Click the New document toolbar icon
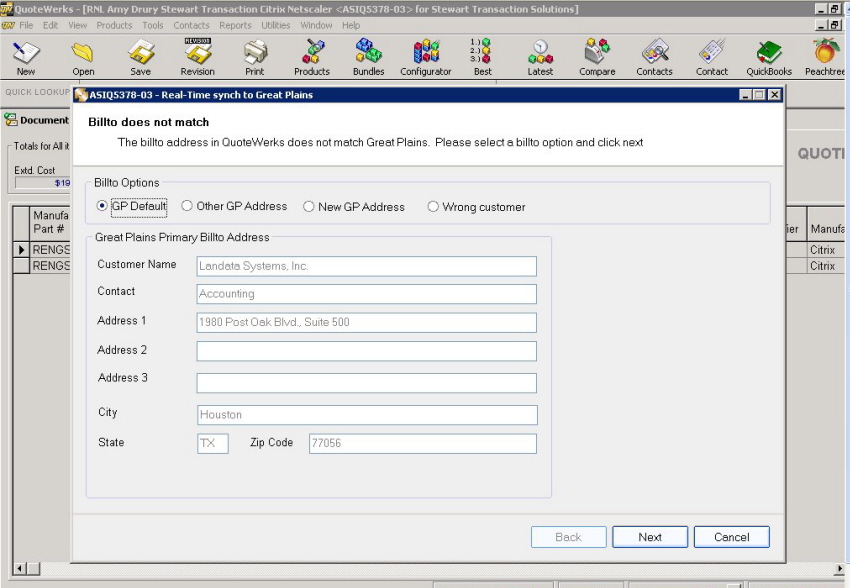The image size is (850, 588). pos(25,57)
